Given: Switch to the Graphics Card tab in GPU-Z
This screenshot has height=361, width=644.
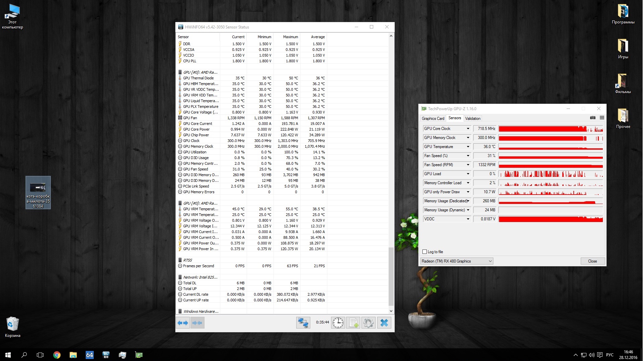Looking at the screenshot, I should 433,119.
